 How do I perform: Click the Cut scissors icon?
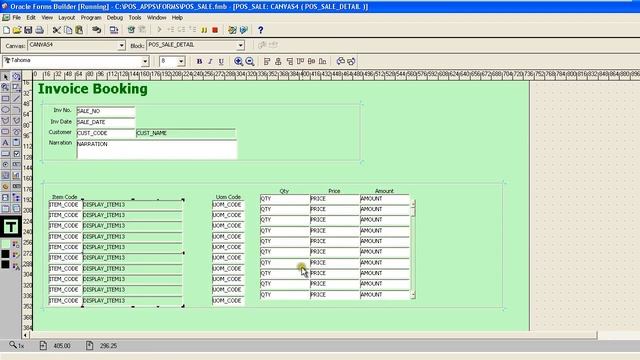point(57,30)
